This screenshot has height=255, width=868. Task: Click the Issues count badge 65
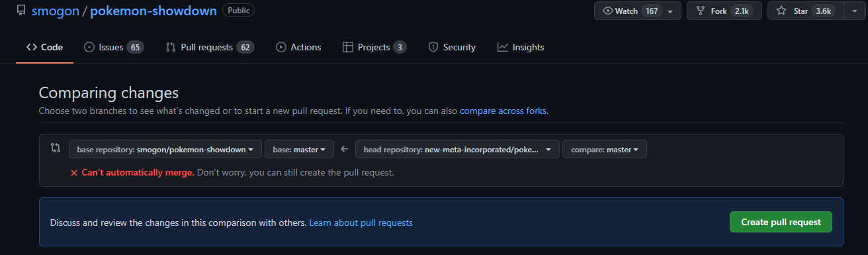click(x=135, y=47)
